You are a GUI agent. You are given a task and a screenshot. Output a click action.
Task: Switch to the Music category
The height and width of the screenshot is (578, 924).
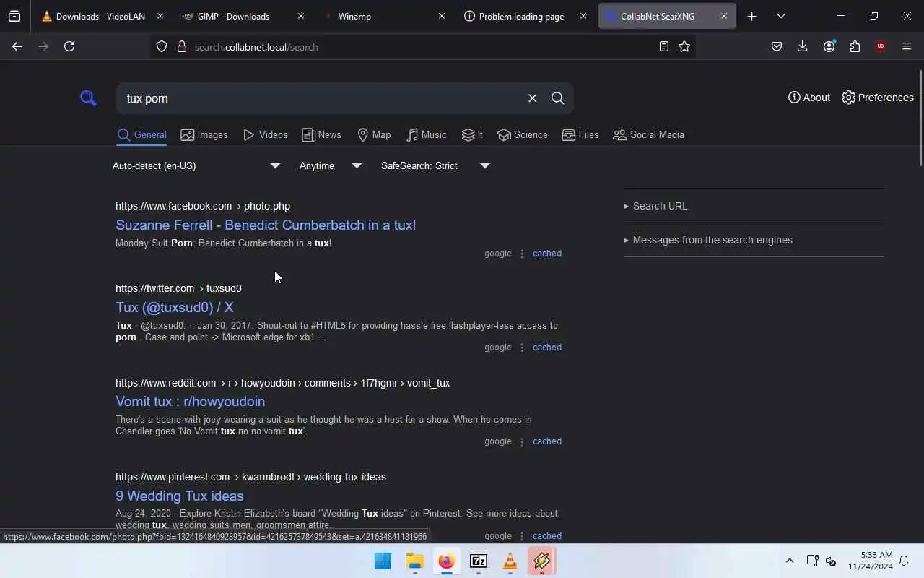pos(426,134)
